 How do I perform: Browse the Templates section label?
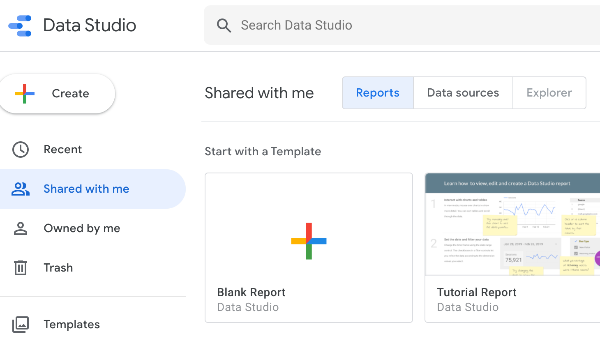pyautogui.click(x=72, y=325)
